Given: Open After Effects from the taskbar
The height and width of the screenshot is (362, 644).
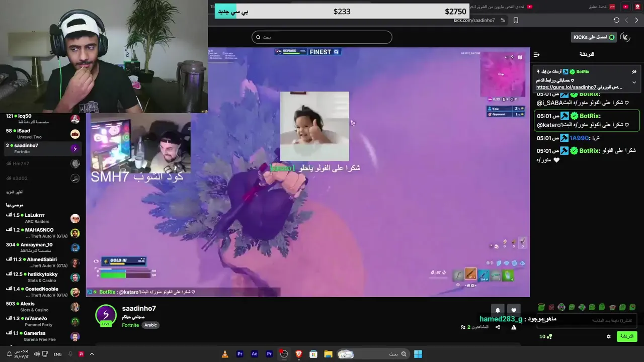Looking at the screenshot, I should (x=255, y=354).
